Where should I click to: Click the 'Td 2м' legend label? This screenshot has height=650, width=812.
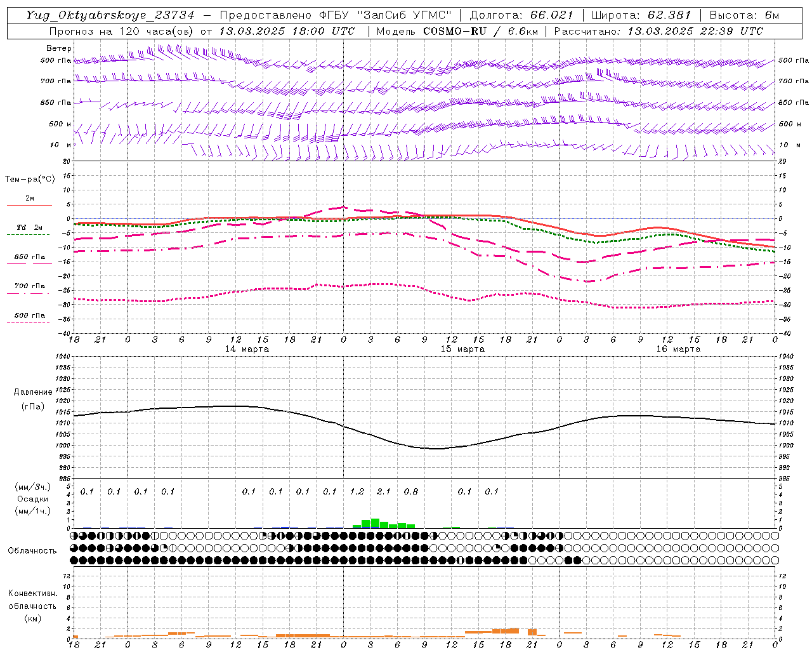[x=29, y=227]
